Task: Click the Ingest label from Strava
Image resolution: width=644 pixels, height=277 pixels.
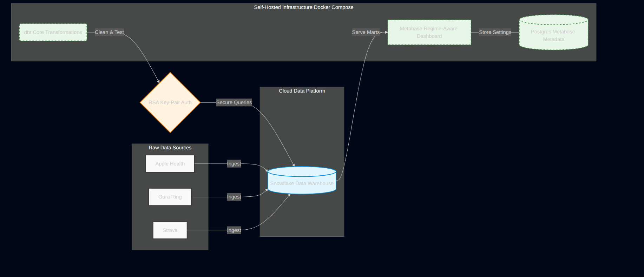Action: [234, 230]
